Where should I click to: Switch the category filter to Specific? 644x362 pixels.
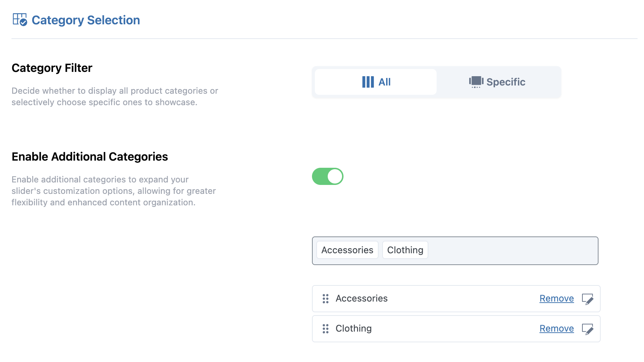click(505, 82)
